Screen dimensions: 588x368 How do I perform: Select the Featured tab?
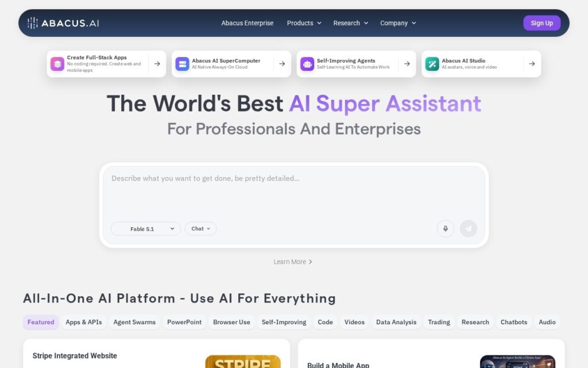click(x=41, y=322)
